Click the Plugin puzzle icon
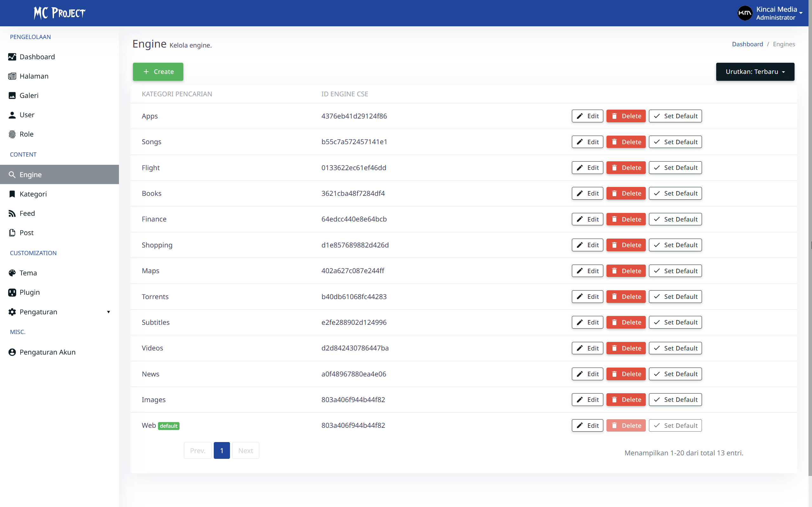 tap(12, 292)
